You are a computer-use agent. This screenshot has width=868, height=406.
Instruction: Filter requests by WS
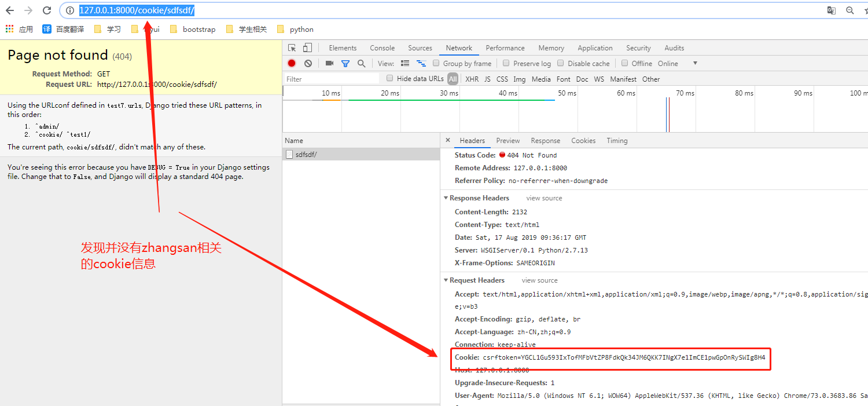[599, 79]
